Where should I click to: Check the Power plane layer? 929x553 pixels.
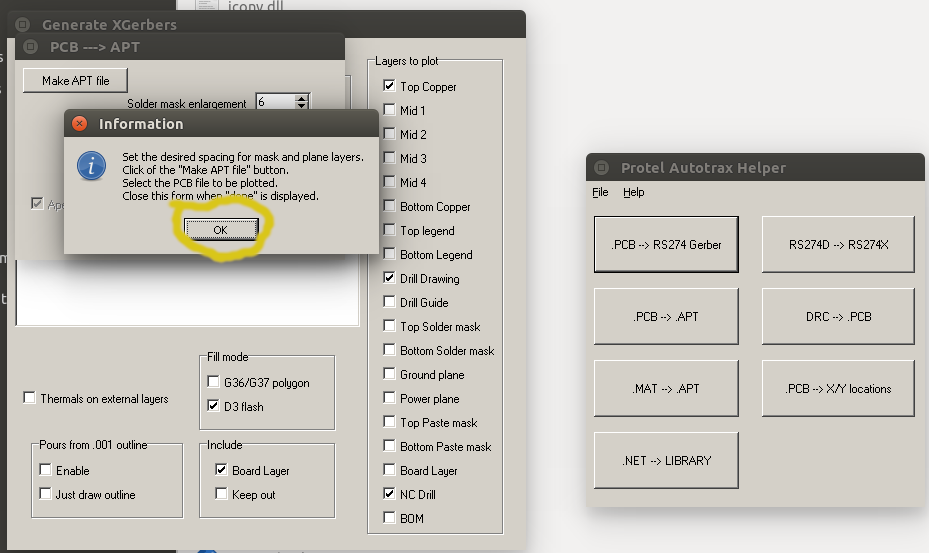tap(389, 398)
